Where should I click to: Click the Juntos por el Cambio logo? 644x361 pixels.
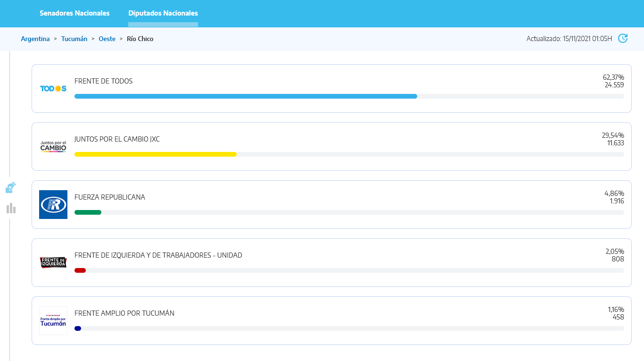point(53,146)
